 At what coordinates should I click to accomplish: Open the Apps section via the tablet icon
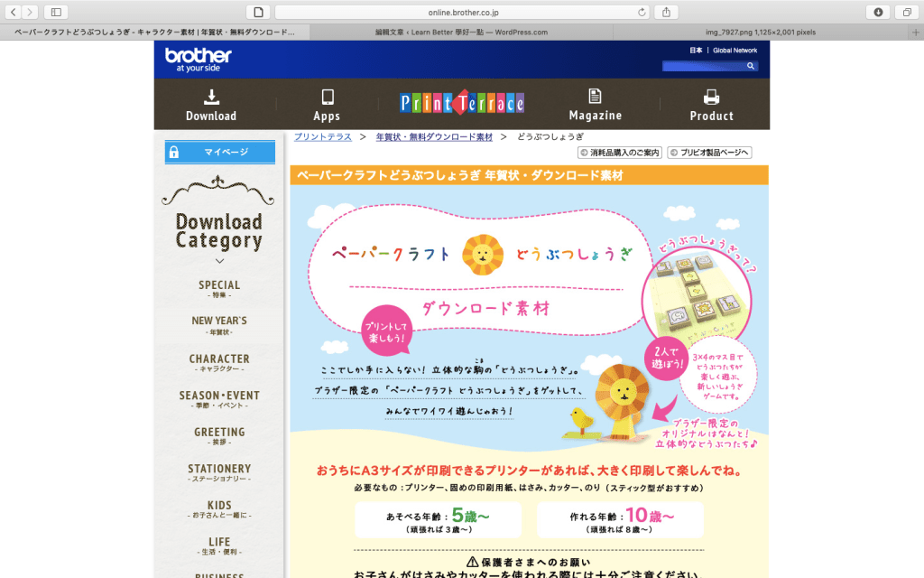[327, 98]
